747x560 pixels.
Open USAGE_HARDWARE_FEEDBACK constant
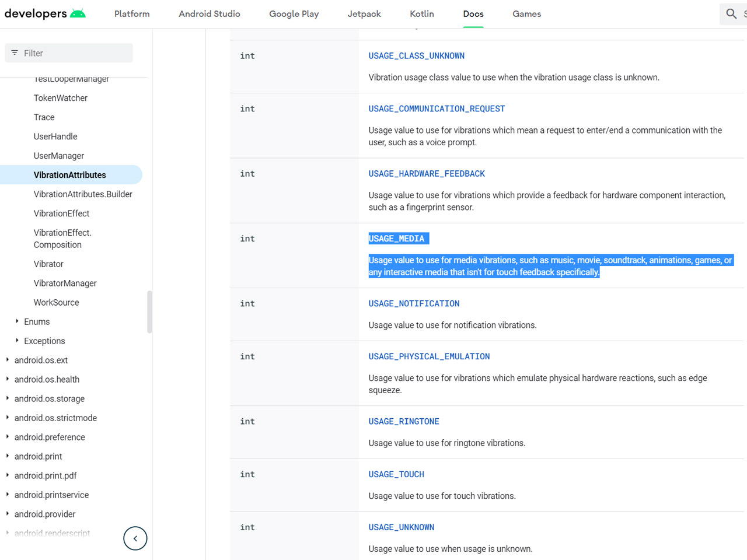[427, 174]
